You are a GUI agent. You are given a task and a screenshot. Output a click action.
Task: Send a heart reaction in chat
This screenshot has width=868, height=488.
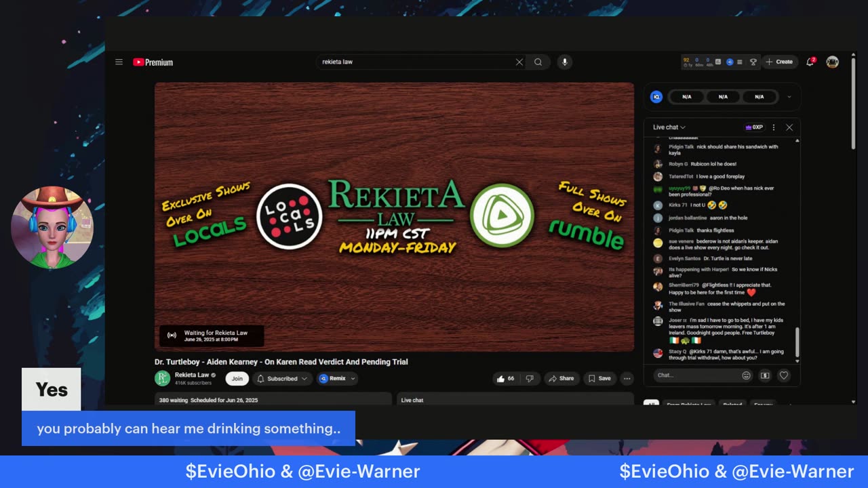(784, 375)
